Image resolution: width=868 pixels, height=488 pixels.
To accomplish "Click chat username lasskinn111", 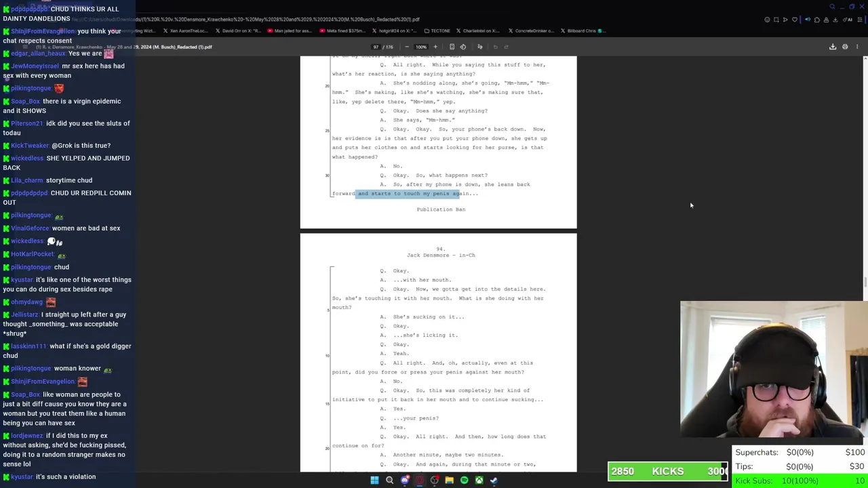I will tap(28, 346).
